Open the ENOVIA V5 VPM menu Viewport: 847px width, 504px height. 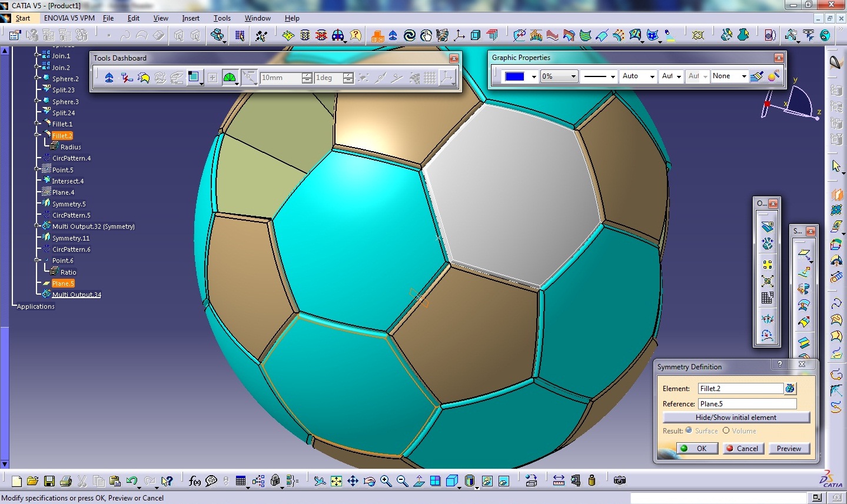click(69, 18)
